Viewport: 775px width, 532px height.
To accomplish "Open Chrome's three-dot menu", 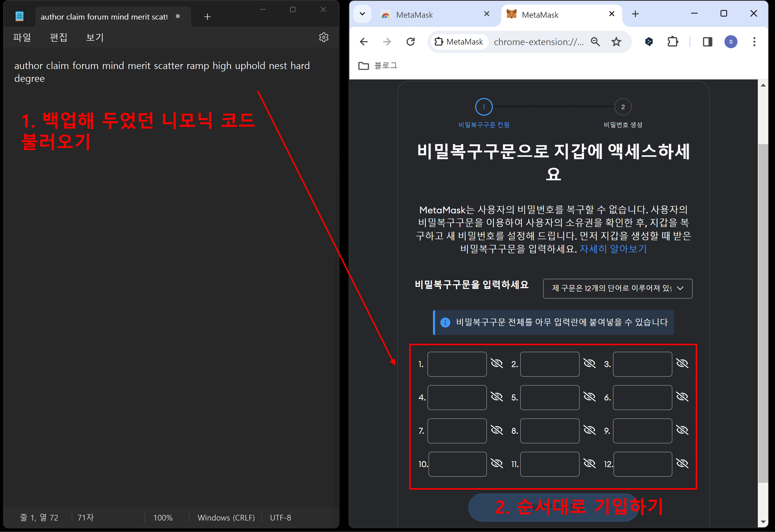I will (754, 42).
